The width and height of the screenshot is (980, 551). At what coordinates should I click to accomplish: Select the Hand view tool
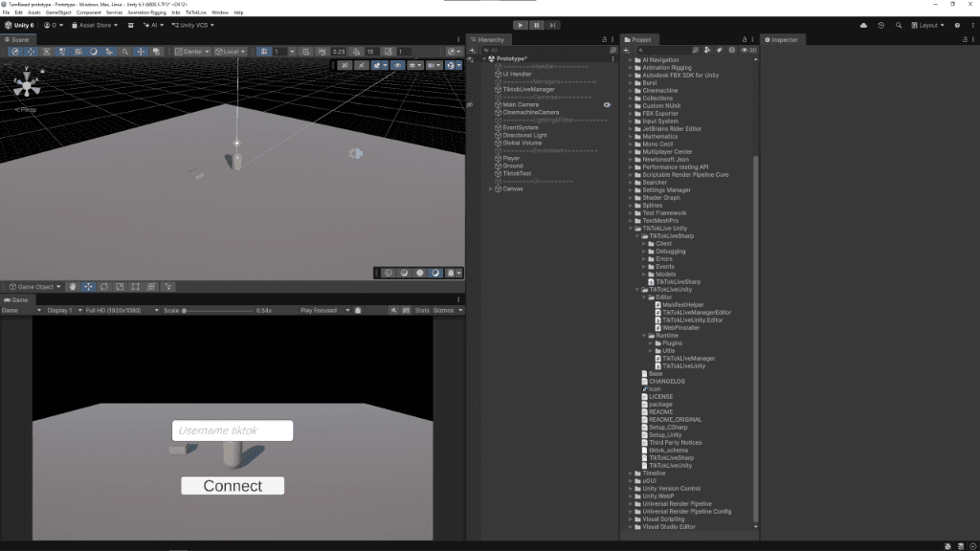[x=73, y=287]
